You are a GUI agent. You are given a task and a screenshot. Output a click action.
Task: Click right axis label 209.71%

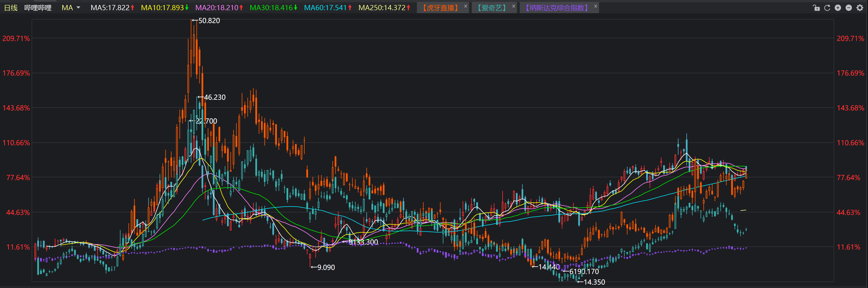point(851,38)
